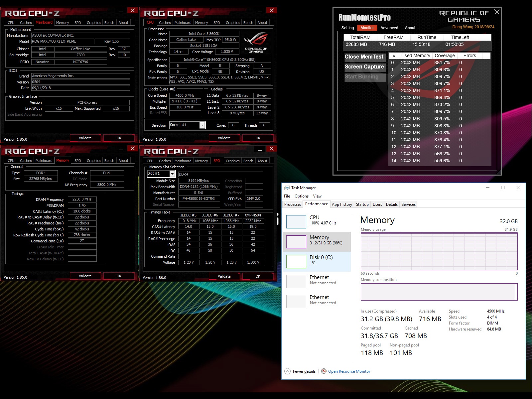The image size is (532, 399).
Task: Click OK in the CPU-Z SPD window
Action: pos(258,276)
